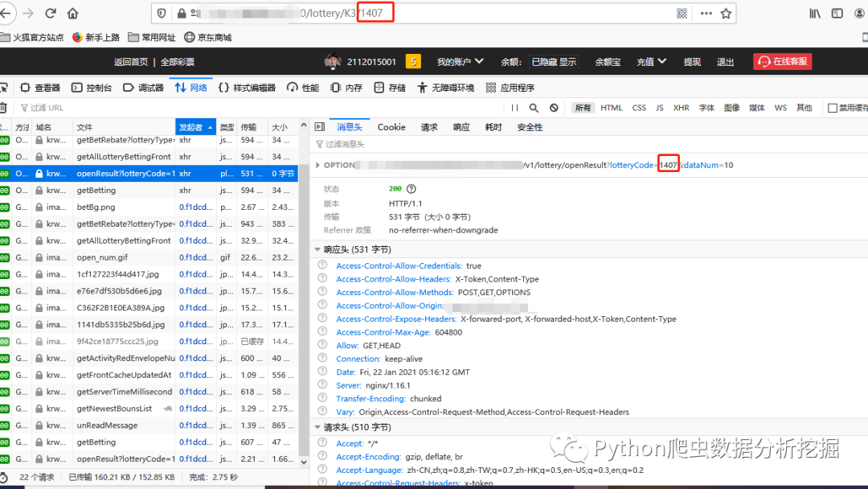The height and width of the screenshot is (489, 868).
Task: Open the 新手上路 Firefox bookmark
Action: pos(96,37)
